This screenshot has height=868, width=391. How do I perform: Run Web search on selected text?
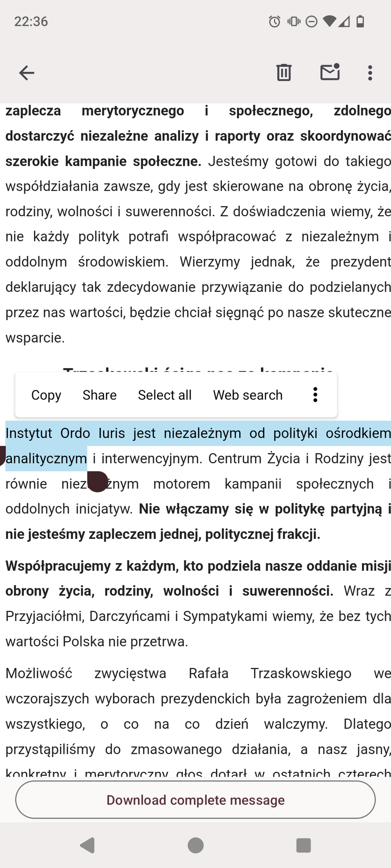pyautogui.click(x=248, y=395)
